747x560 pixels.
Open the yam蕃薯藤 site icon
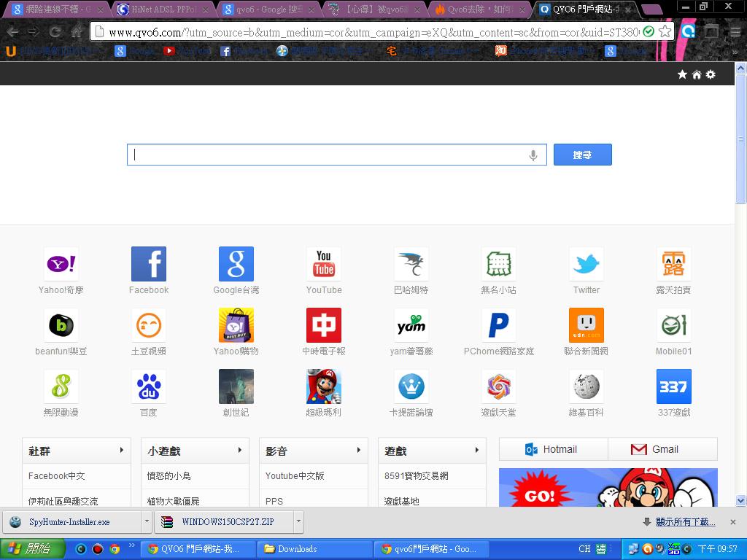click(411, 325)
